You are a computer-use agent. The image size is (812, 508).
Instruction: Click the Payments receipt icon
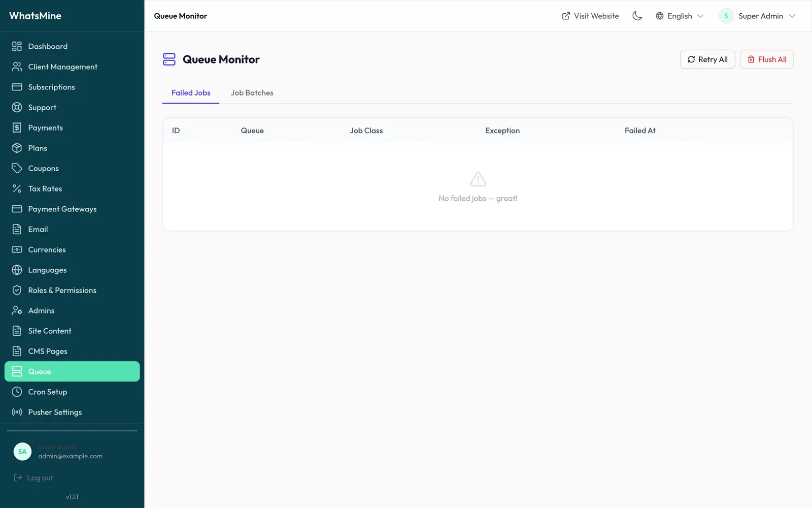pyautogui.click(x=17, y=128)
